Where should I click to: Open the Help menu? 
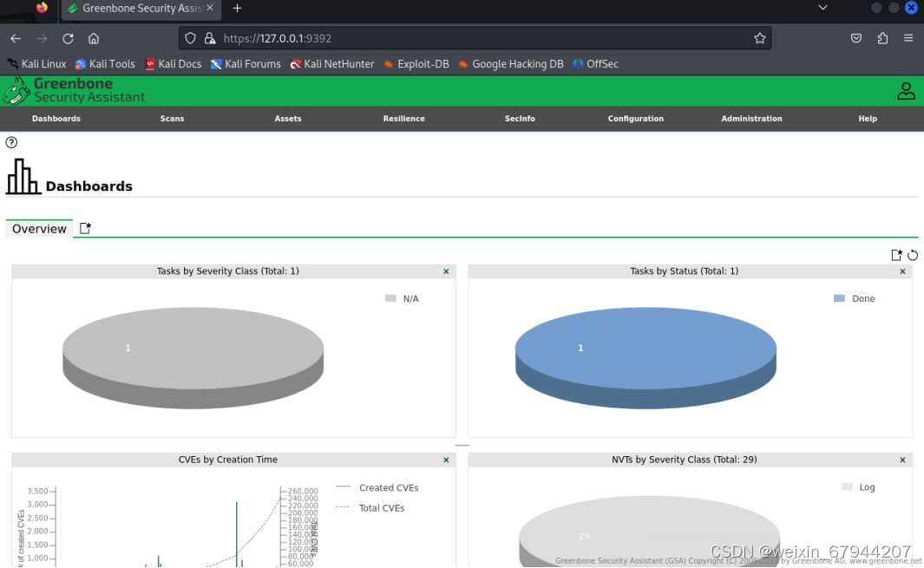click(868, 119)
